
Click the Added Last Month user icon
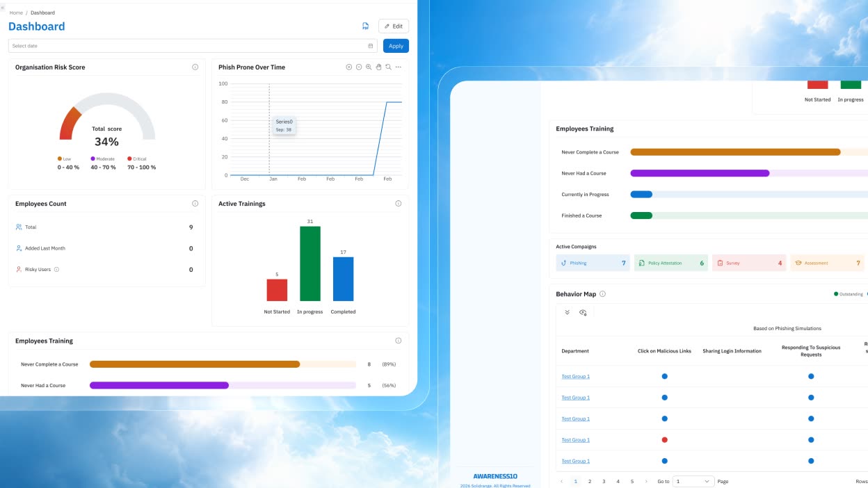19,248
